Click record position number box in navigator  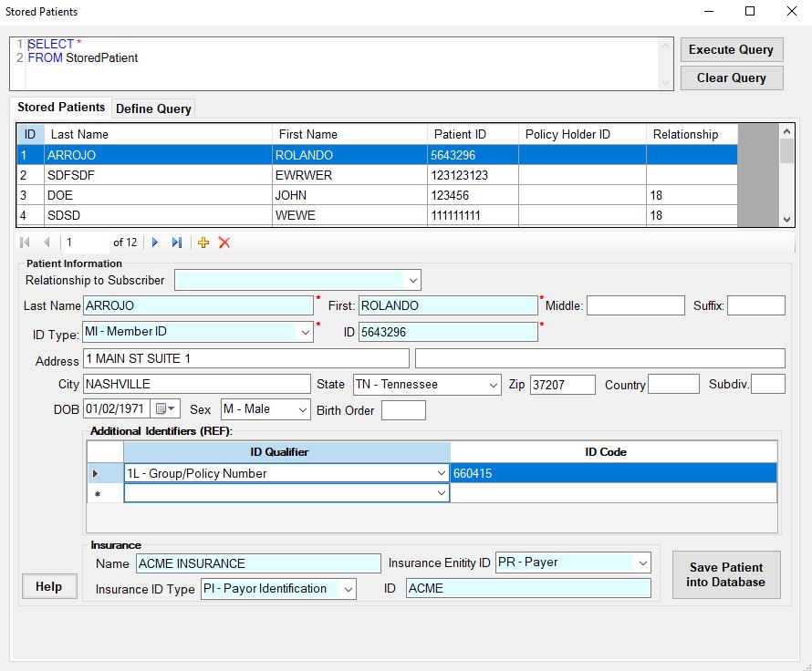point(87,243)
